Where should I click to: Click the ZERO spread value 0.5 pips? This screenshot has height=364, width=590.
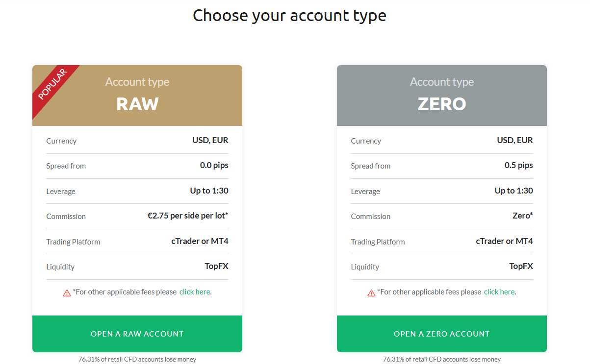519,166
